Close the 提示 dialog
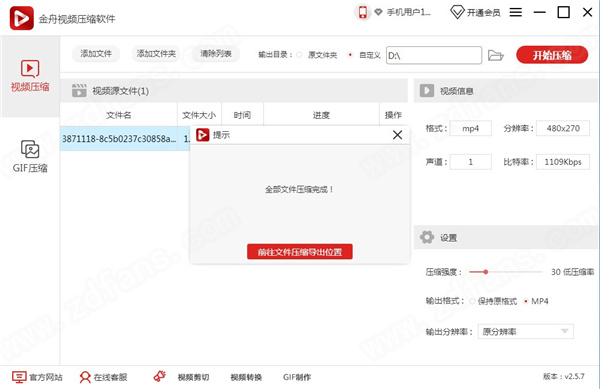The image size is (600, 389). tap(398, 135)
